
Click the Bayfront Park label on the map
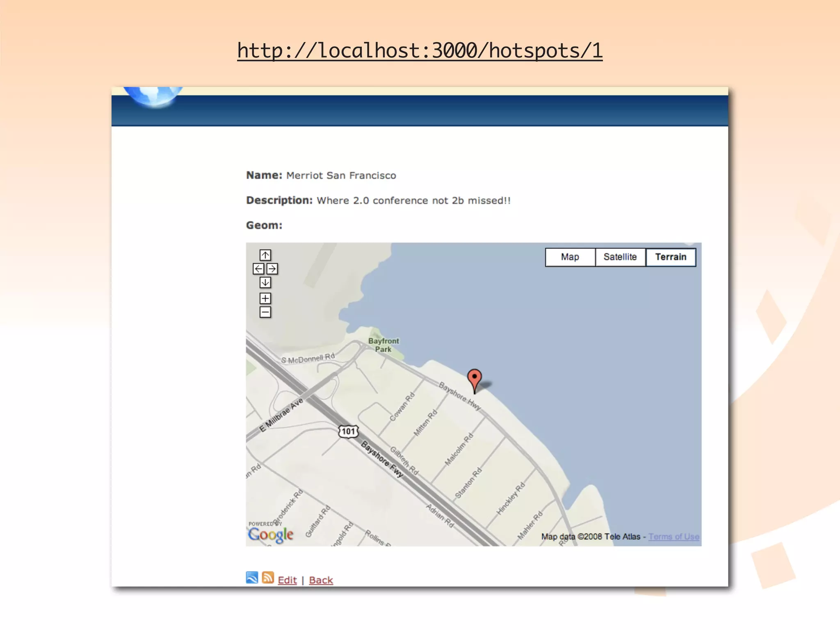(383, 345)
